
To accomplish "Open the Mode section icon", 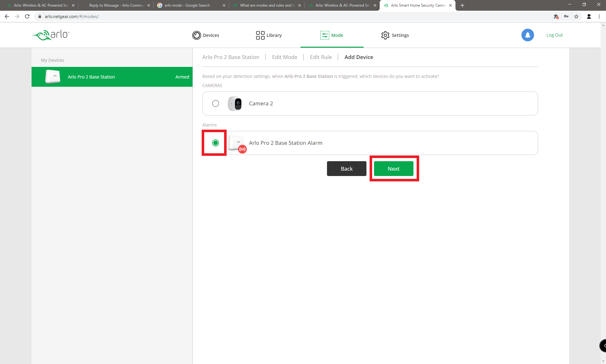I will [x=325, y=35].
